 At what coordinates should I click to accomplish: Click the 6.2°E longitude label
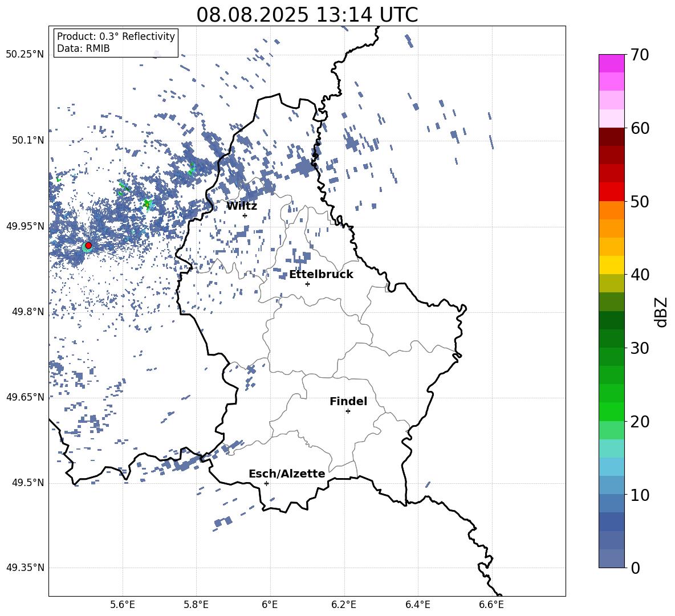click(x=344, y=605)
